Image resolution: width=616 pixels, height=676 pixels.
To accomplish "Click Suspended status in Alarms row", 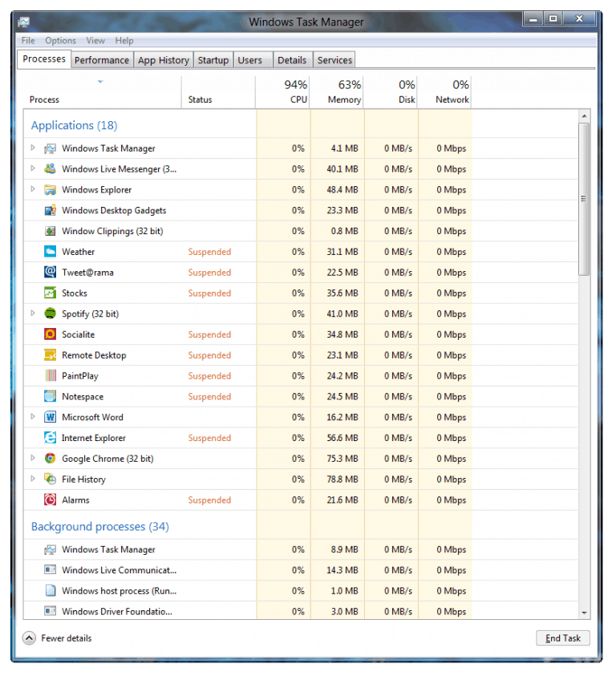I will 209,500.
